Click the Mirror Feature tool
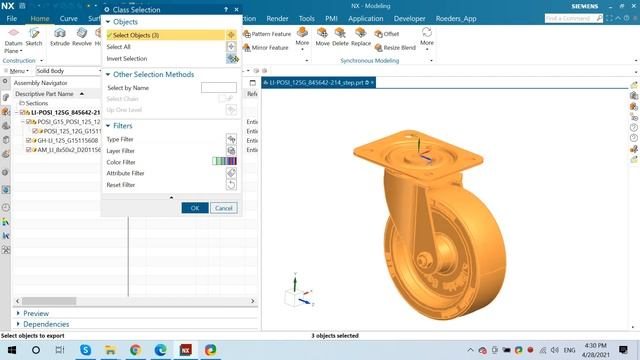This screenshot has height=360, width=640. coord(266,47)
